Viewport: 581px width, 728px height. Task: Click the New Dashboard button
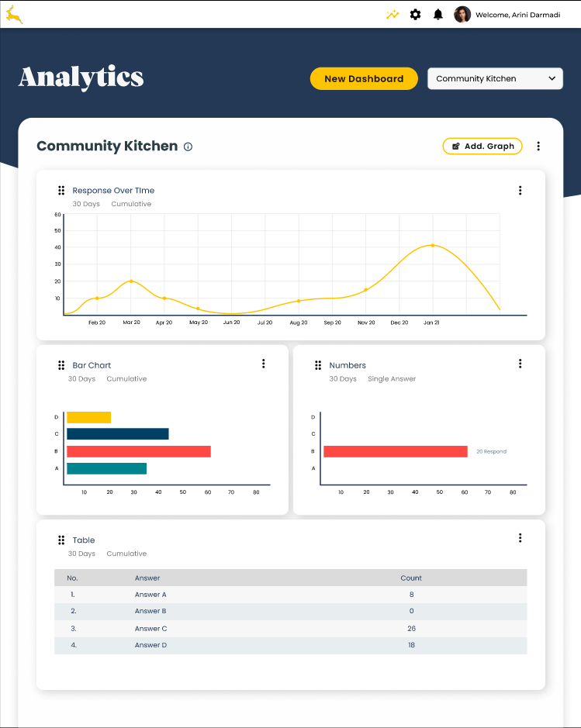click(x=364, y=78)
